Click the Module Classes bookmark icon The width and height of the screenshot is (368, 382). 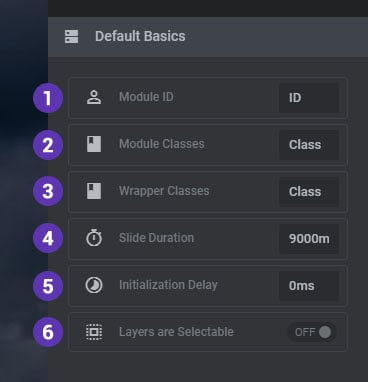click(94, 144)
